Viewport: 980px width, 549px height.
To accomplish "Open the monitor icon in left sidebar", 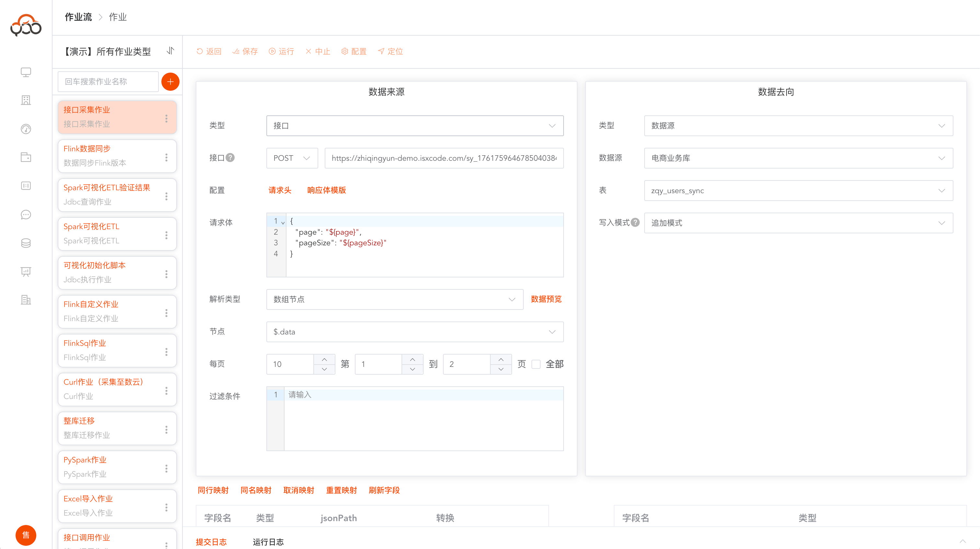I will [x=26, y=72].
